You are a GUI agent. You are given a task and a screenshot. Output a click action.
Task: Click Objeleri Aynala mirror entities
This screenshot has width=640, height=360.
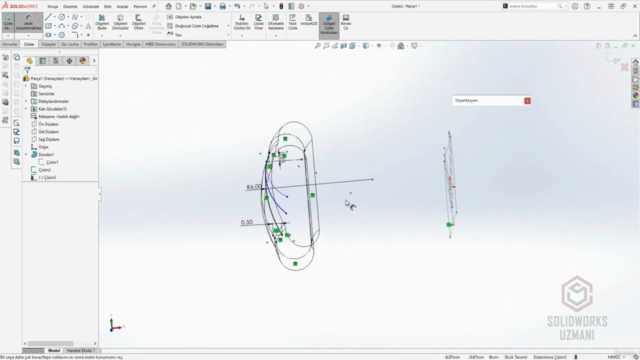point(184,17)
